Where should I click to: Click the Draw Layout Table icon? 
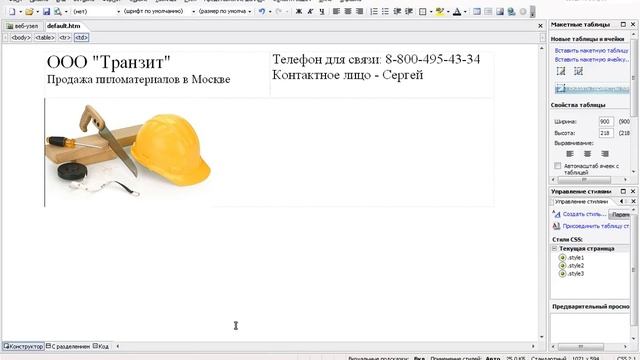(561, 71)
